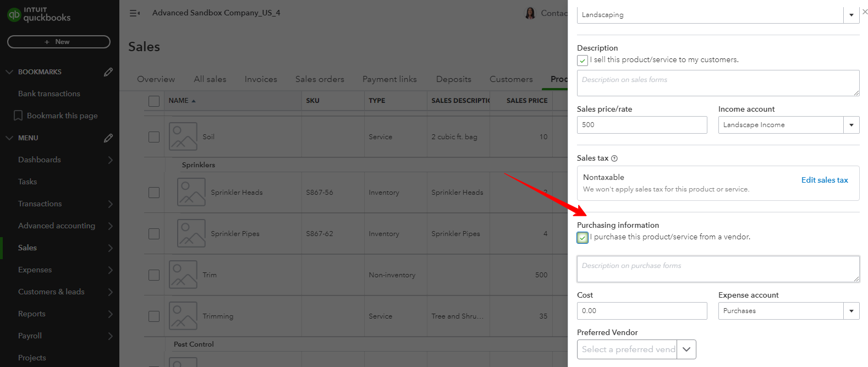Uncheck I sell this product/service checkbox
The height and width of the screenshot is (367, 868).
(583, 61)
